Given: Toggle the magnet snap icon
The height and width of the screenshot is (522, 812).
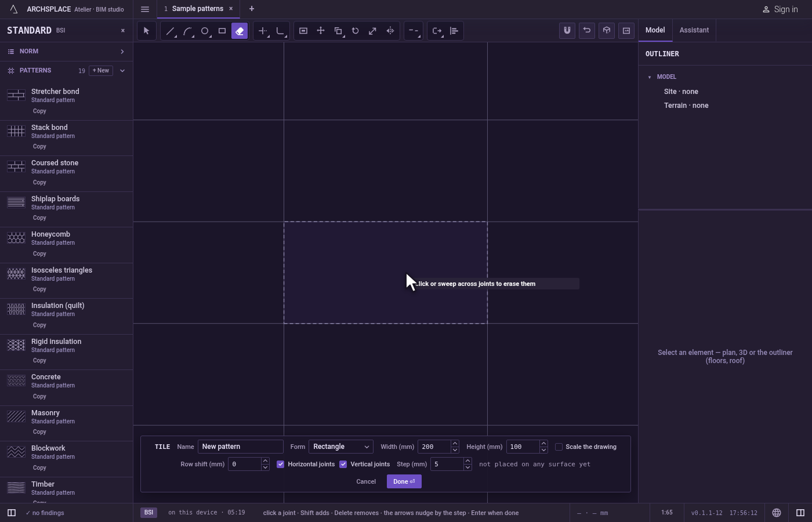Looking at the screenshot, I should (567, 31).
